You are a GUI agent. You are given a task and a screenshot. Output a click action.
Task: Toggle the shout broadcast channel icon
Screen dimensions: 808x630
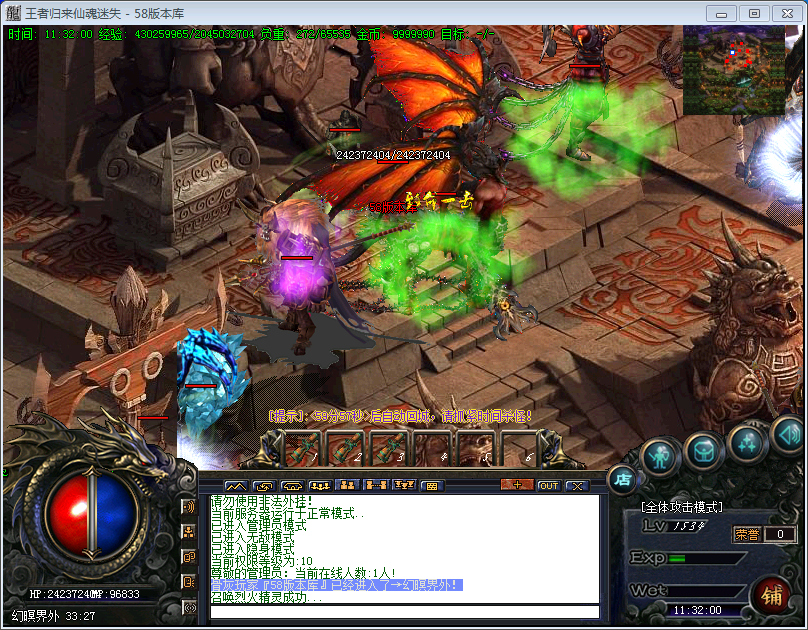pos(189,507)
